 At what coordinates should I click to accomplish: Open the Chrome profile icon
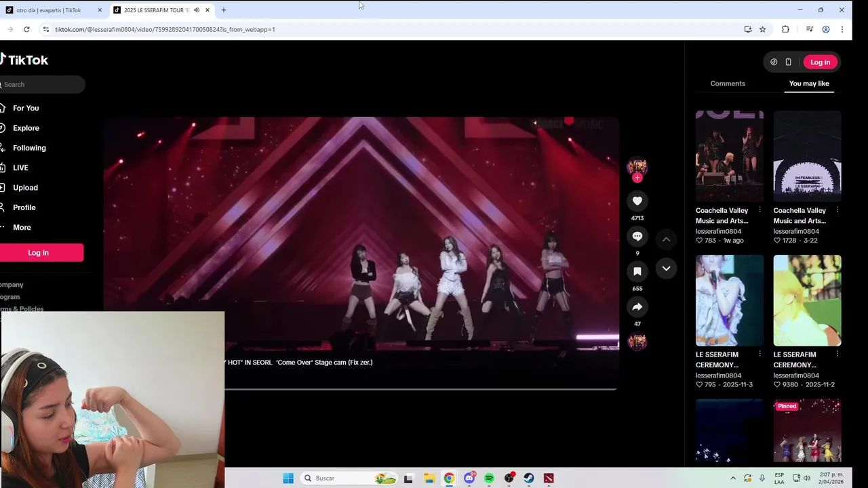[826, 29]
